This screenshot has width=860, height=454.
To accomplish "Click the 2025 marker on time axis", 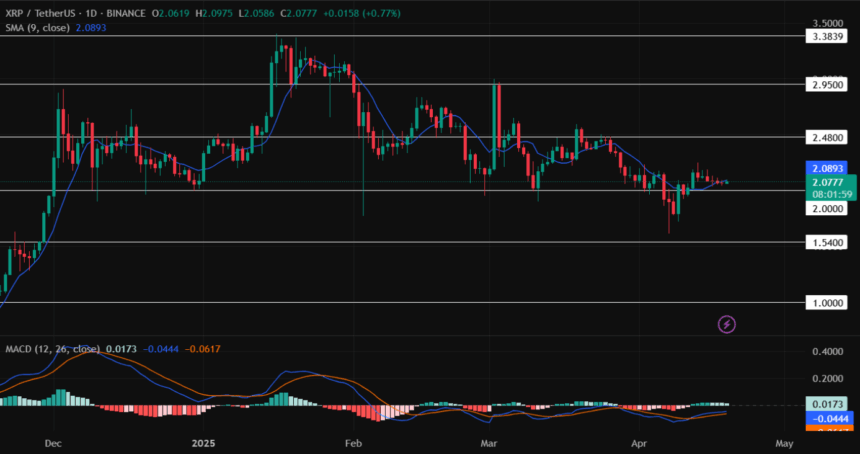I will [203, 442].
